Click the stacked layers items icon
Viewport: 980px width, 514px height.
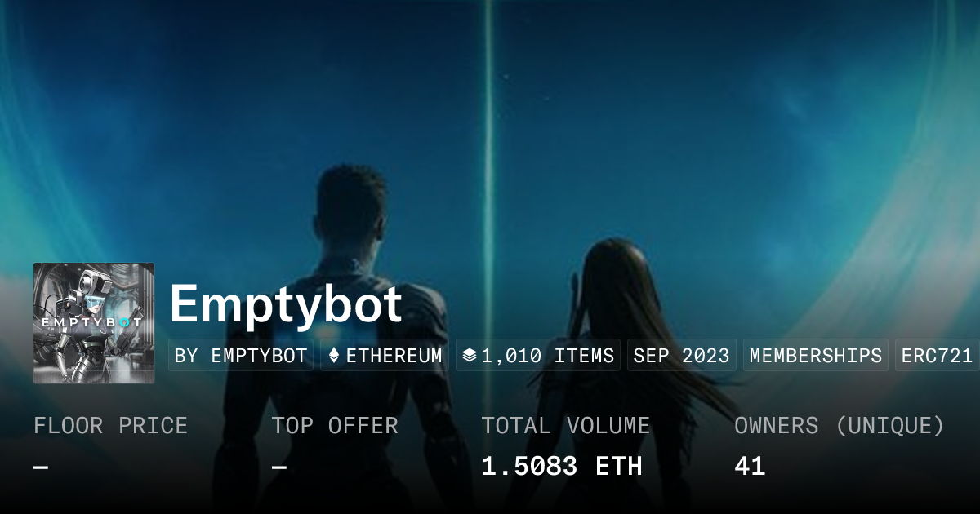pos(470,356)
